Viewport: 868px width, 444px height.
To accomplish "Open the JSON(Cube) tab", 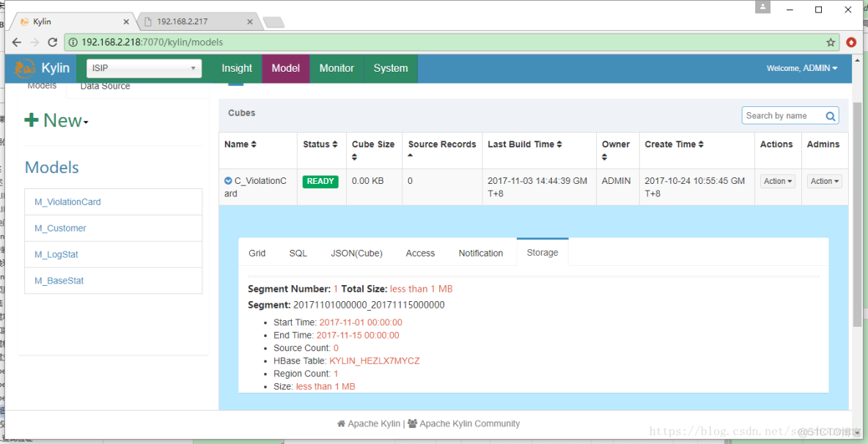I will point(356,254).
